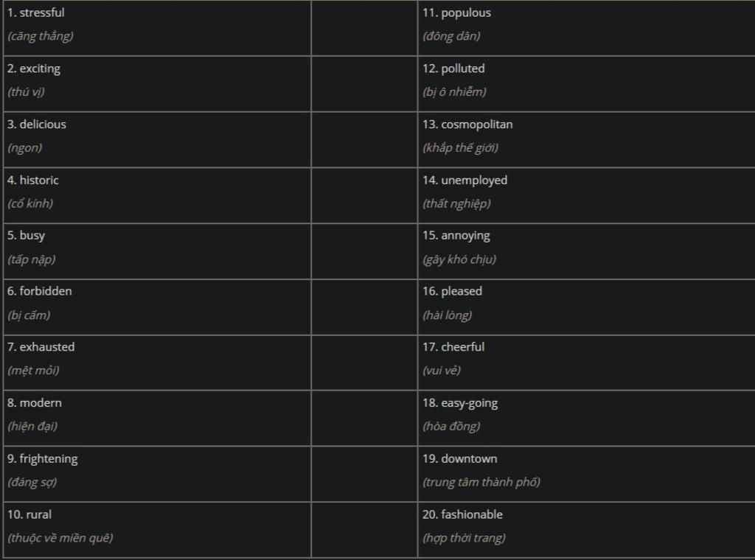Click the word "unemployed"
The width and height of the screenshot is (755, 560).
point(474,180)
